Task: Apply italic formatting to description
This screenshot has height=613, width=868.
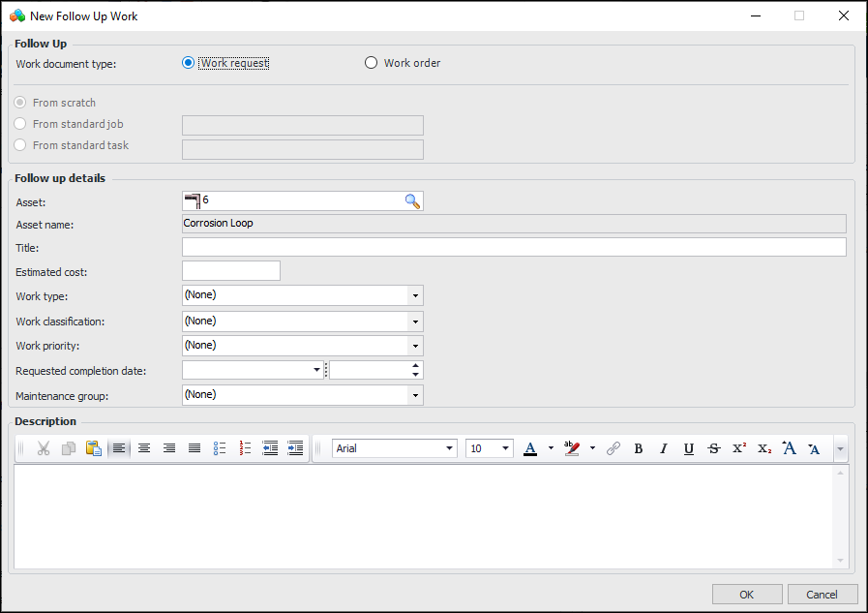Action: (663, 448)
